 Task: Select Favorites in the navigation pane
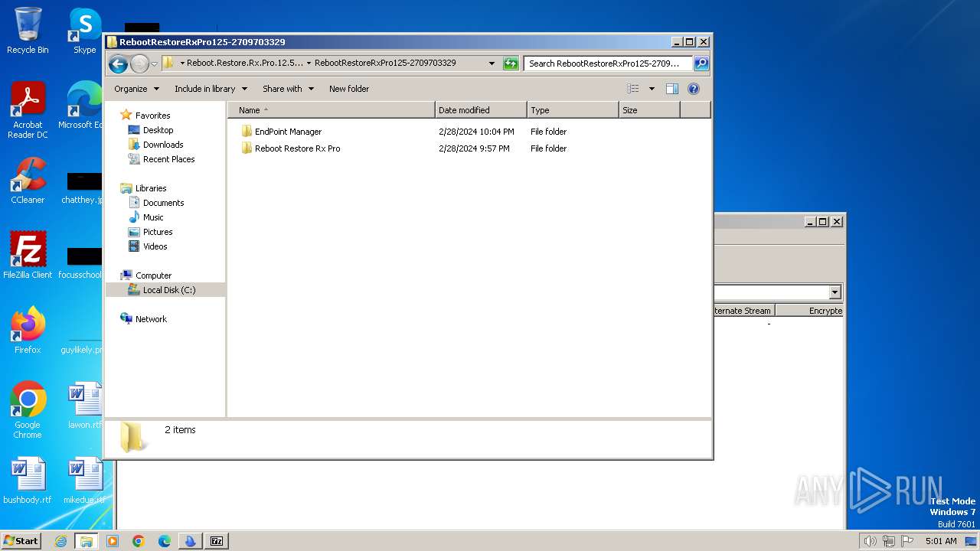click(x=152, y=116)
